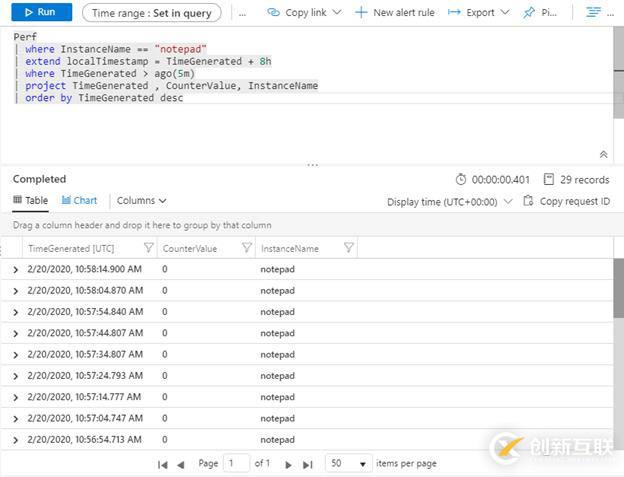Image resolution: width=624 pixels, height=477 pixels.
Task: Click the "order by TimeGenerated desc" line
Action: pos(104,98)
